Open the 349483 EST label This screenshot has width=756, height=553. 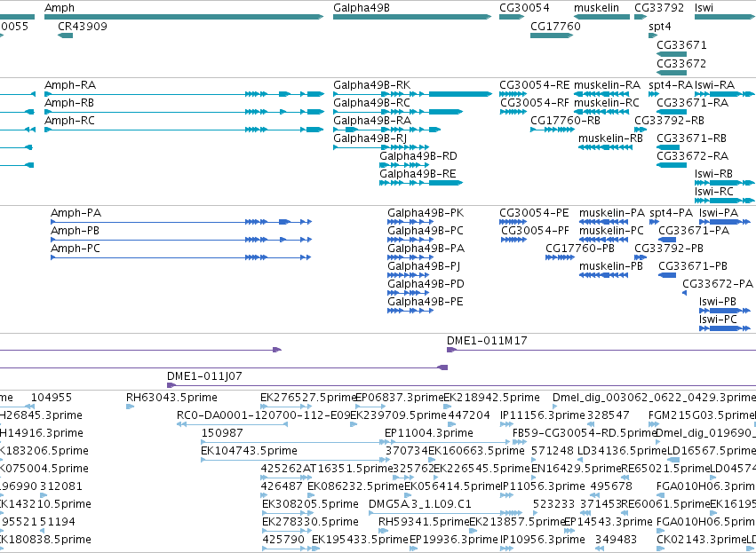[x=617, y=539]
